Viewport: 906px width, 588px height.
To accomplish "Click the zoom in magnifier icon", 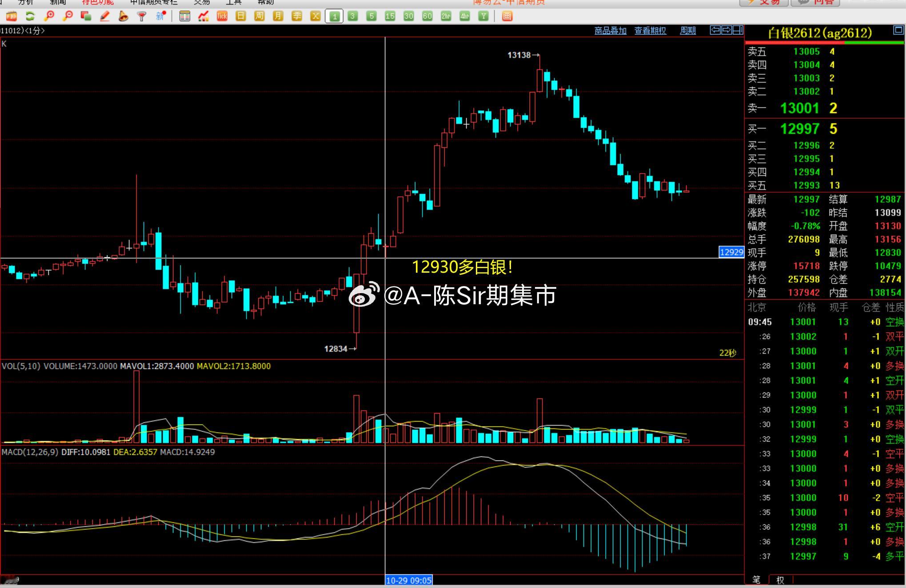I will click(x=49, y=16).
